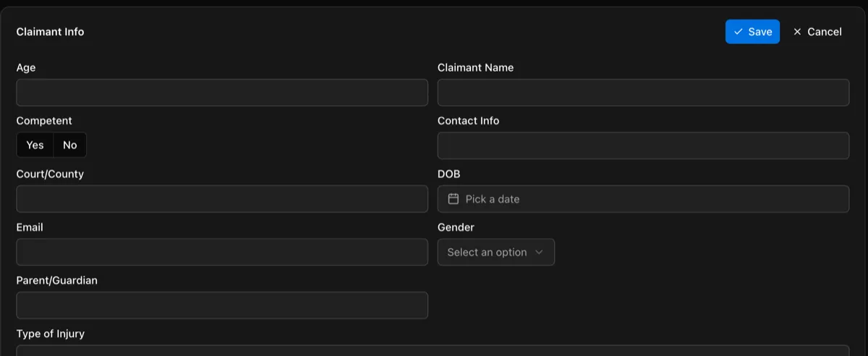Set Competent to Yes
This screenshot has height=356, width=868.
pos(35,145)
